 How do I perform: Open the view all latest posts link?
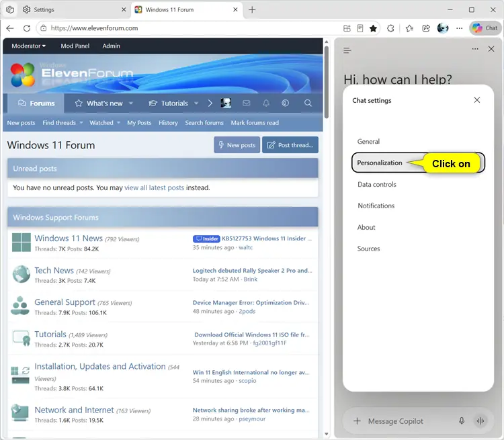coord(155,187)
